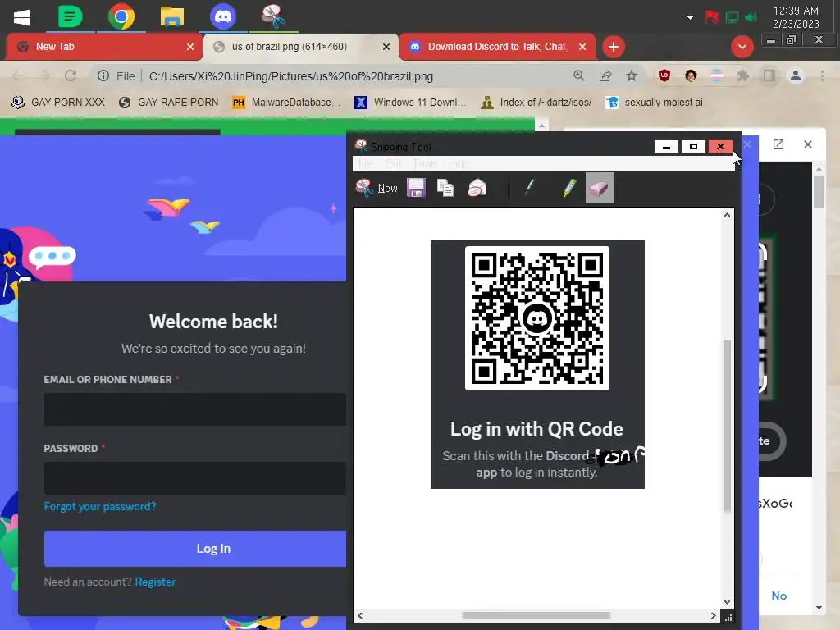
Task: Open the Chrome profile menu
Action: (796, 76)
